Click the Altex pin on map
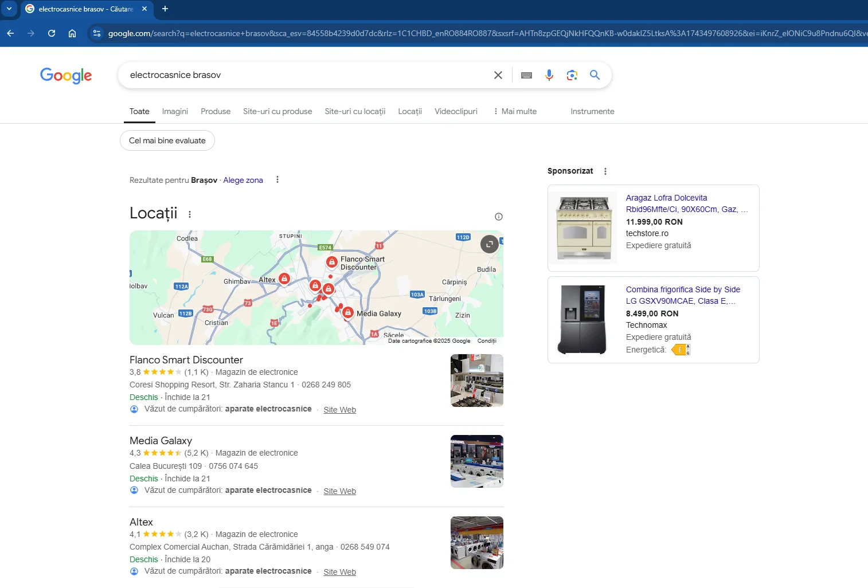Viewport: 868px width, 588px height. click(x=284, y=279)
